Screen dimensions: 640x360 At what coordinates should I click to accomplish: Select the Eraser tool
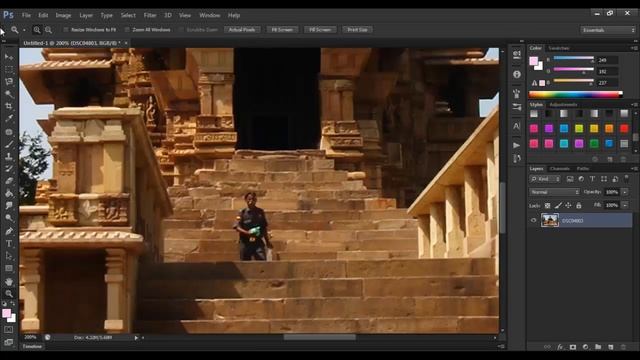tap(9, 181)
